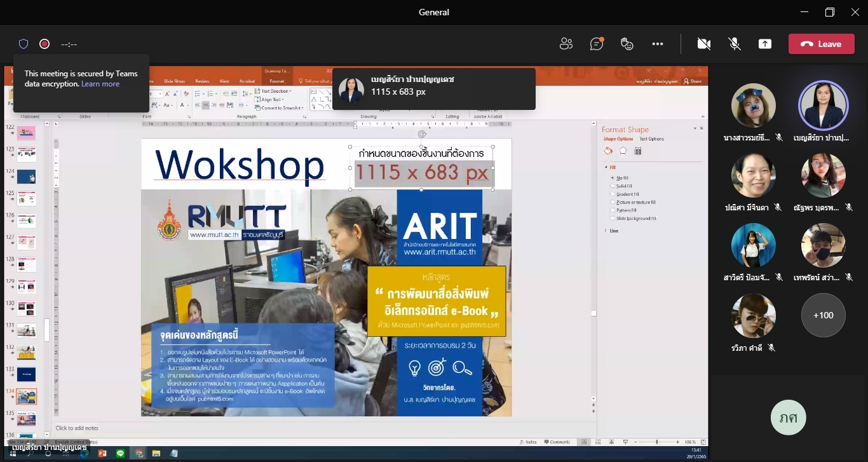Open the Text Direction dropdown
This screenshot has width=868, height=462.
tap(275, 91)
